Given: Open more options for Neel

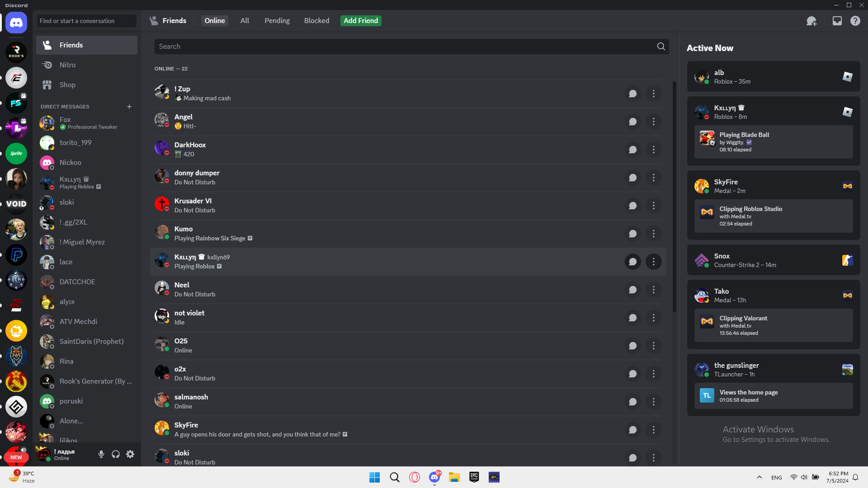Looking at the screenshot, I should tap(654, 290).
